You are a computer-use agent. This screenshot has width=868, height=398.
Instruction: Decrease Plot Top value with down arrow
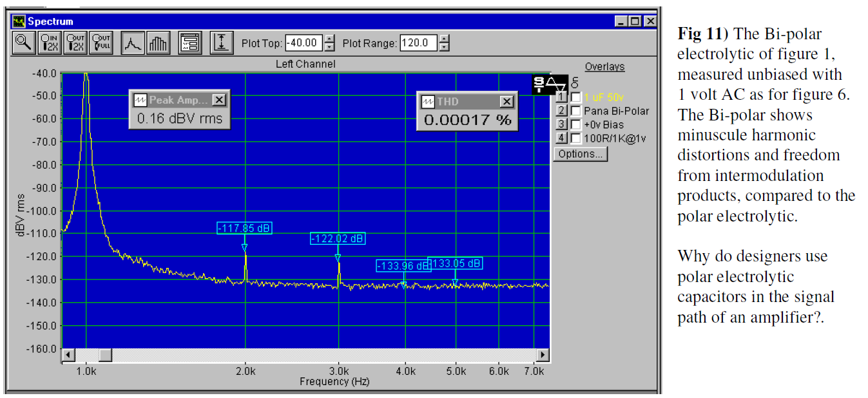[x=330, y=47]
